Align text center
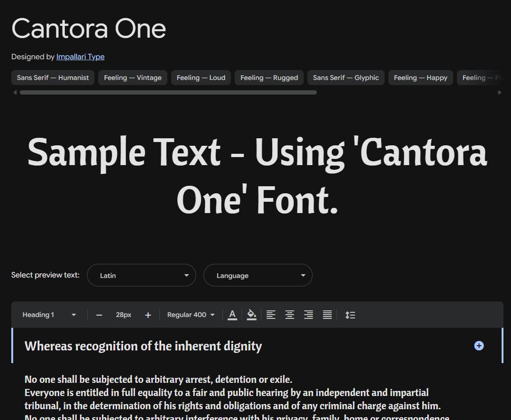The width and height of the screenshot is (511, 420). (x=290, y=315)
